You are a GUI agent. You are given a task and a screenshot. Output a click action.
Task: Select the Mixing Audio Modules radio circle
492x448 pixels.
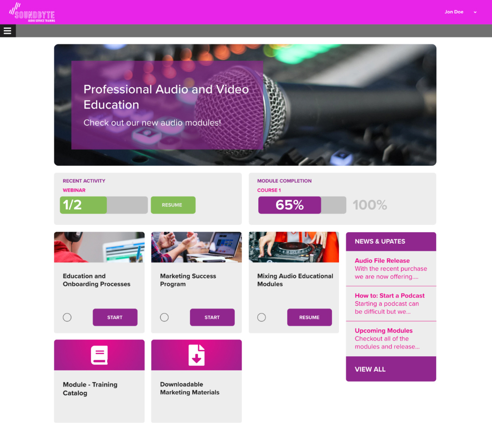tap(262, 317)
